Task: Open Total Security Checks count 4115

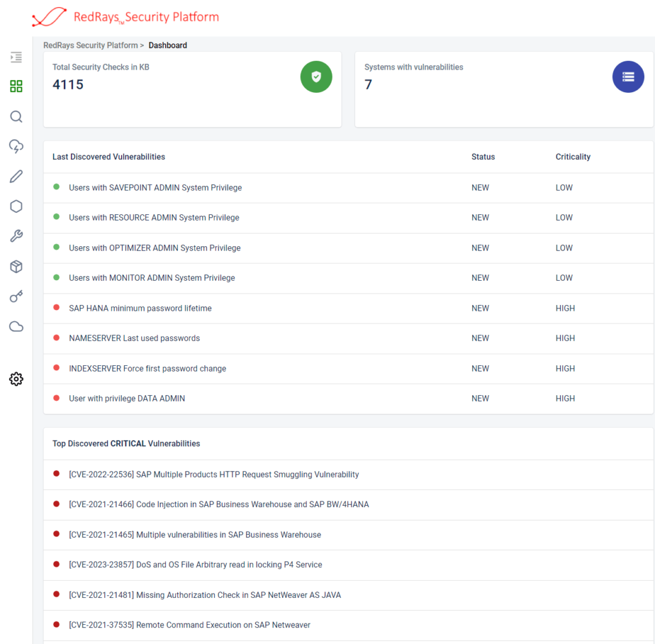Action: tap(68, 84)
